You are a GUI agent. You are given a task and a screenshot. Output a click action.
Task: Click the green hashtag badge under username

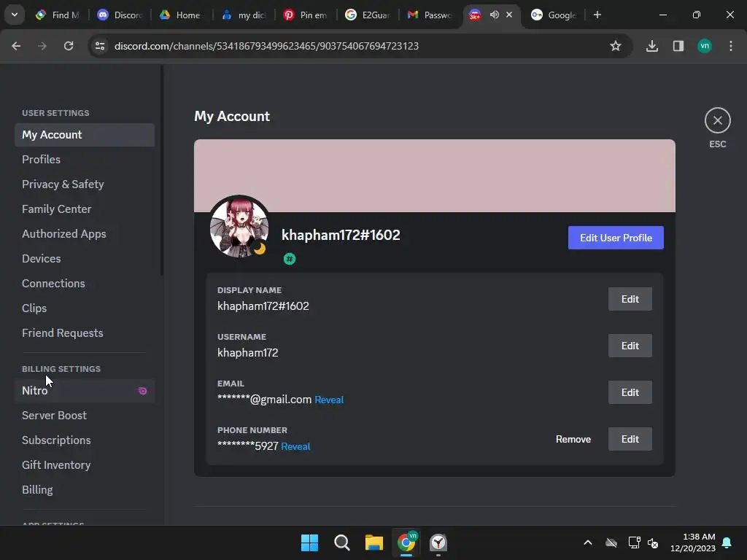point(290,259)
